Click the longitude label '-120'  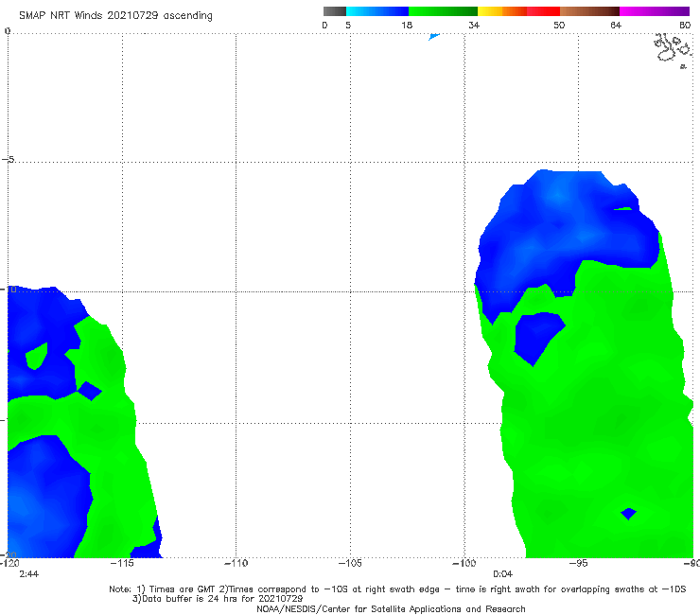9,563
